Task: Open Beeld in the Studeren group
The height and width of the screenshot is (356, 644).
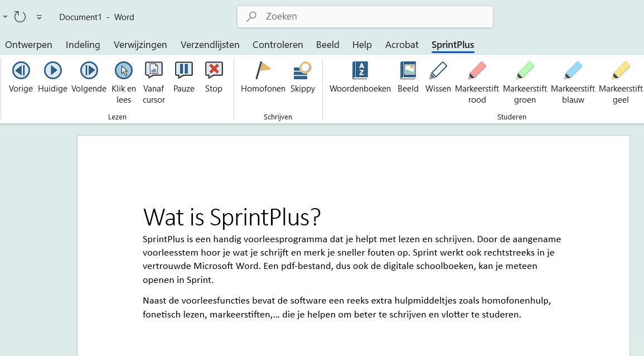Action: 408,78
